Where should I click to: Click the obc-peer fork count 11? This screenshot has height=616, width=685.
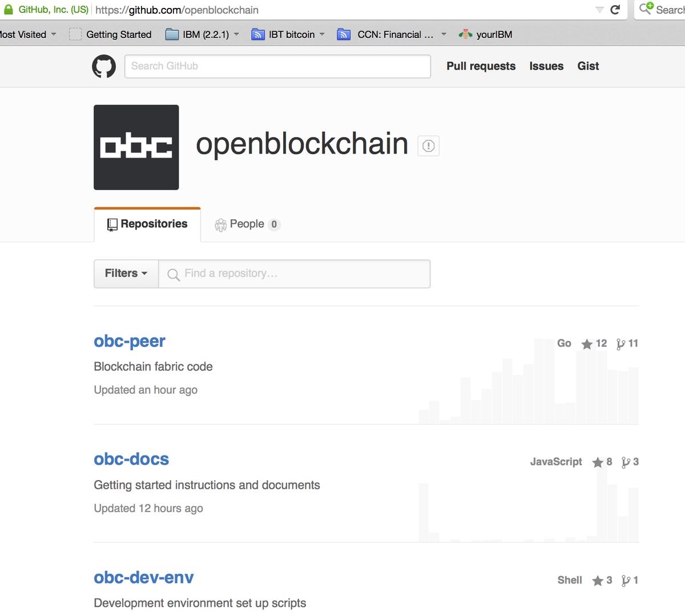tap(633, 343)
